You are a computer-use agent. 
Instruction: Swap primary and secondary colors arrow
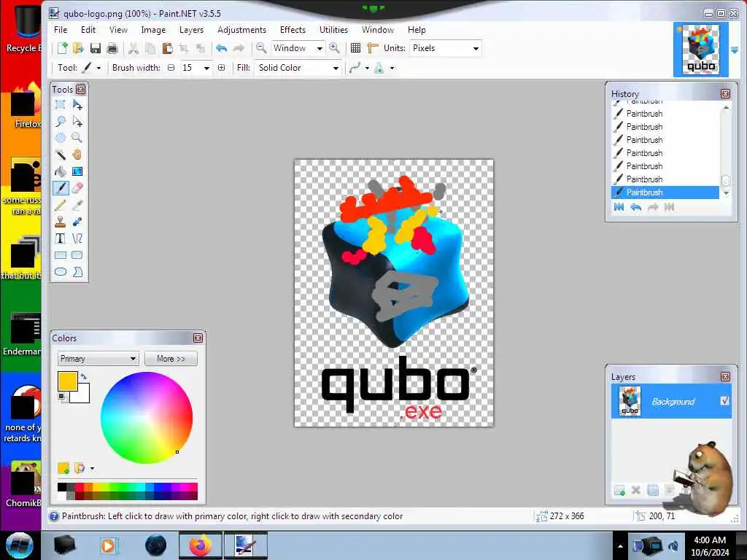(x=84, y=376)
